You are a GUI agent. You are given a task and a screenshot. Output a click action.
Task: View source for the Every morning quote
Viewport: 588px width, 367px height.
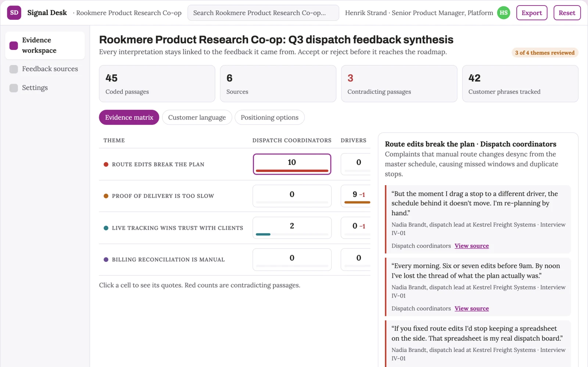[x=472, y=309]
